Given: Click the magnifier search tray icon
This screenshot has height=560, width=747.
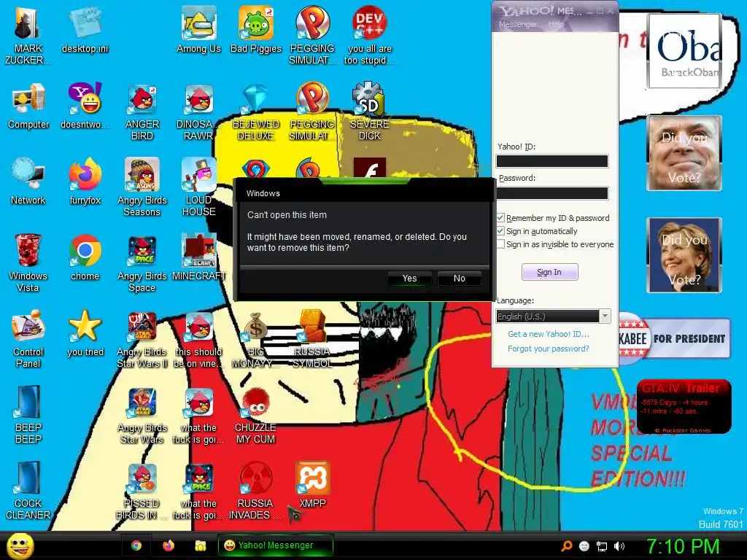Looking at the screenshot, I should 567,546.
